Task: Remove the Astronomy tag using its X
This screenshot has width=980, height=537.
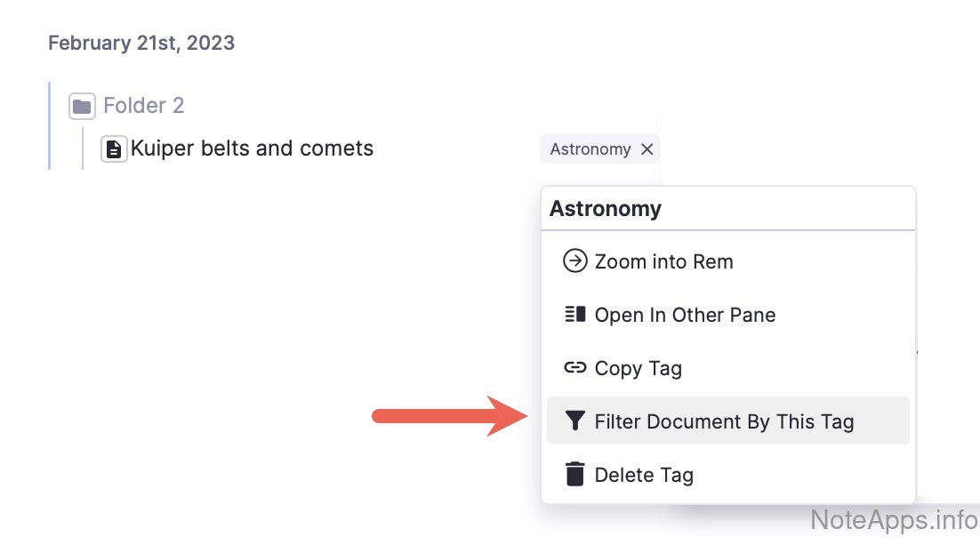Action: [647, 149]
